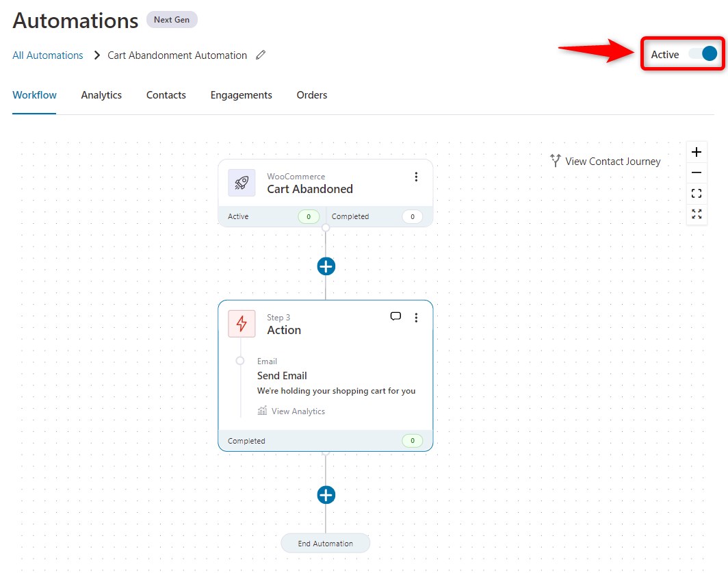This screenshot has width=728, height=573.
Task: Open the Step 3 Action options menu
Action: pos(416,316)
